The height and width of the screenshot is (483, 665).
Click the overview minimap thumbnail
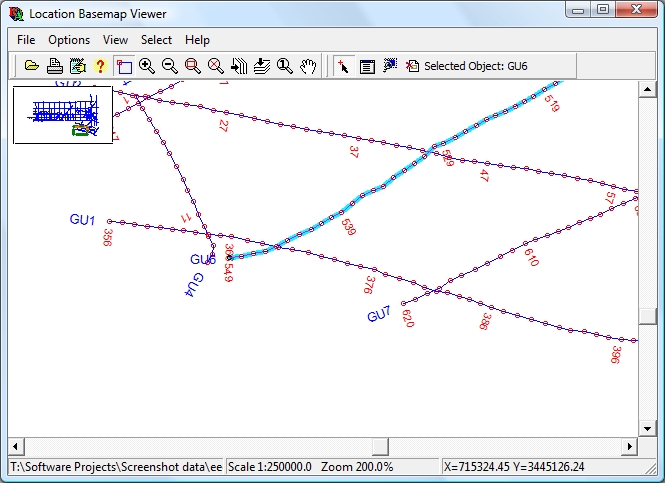(x=63, y=115)
